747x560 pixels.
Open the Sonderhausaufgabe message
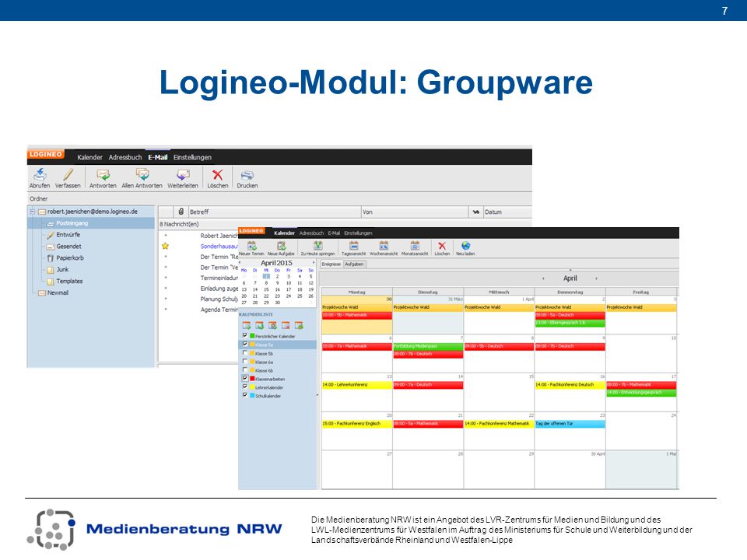pos(219,247)
